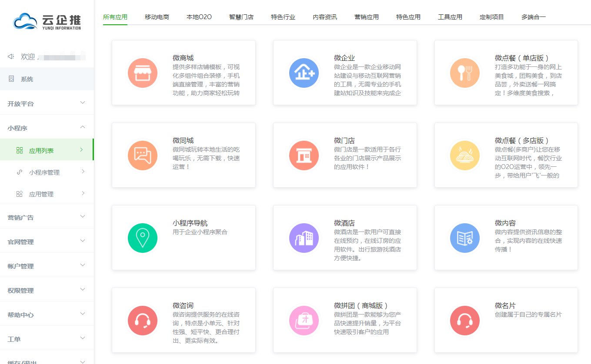Screen dimensions: 591x364
Task: Click the 微企业 house icon
Action: pyautogui.click(x=304, y=73)
